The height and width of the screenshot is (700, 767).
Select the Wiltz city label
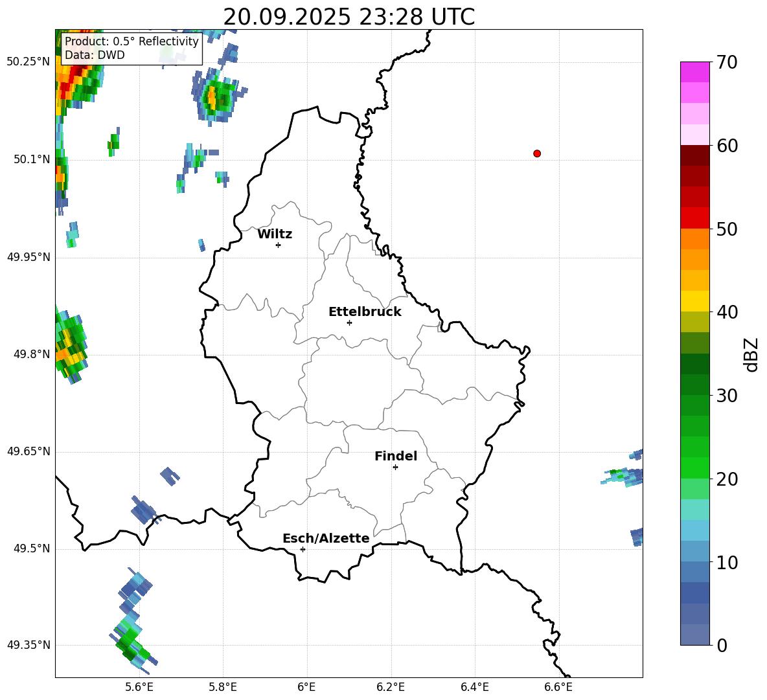275,234
